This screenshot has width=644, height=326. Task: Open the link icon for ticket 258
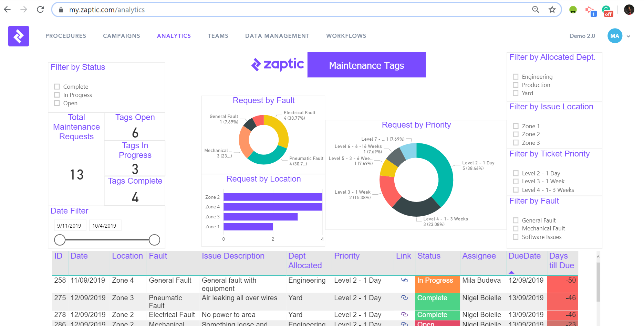click(404, 280)
